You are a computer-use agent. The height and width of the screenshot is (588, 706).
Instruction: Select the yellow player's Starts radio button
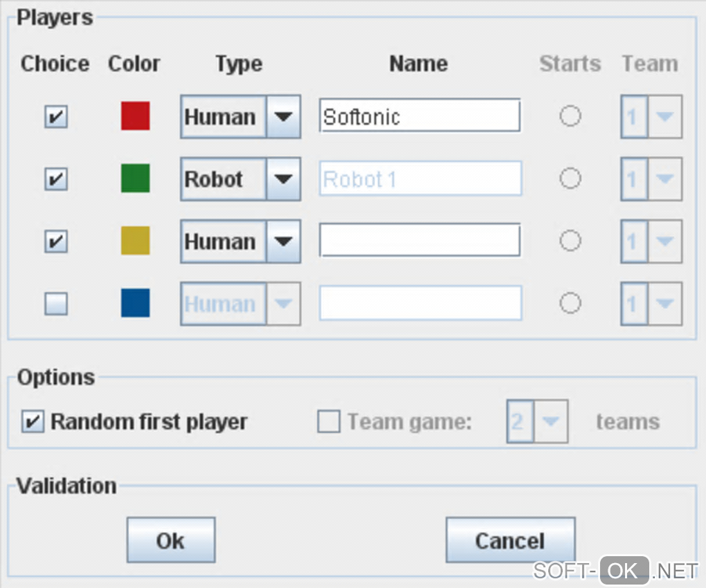(x=570, y=241)
